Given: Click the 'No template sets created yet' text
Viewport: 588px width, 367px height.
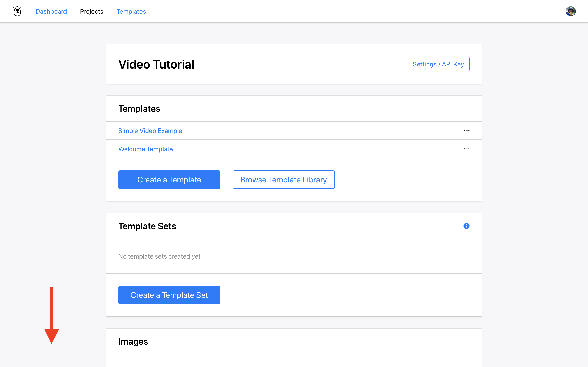Looking at the screenshot, I should pos(159,256).
